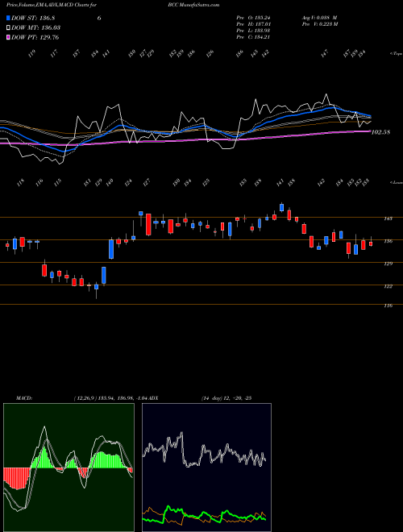Click the 129 price axis label
The image size is (403, 532).
coord(388,264)
